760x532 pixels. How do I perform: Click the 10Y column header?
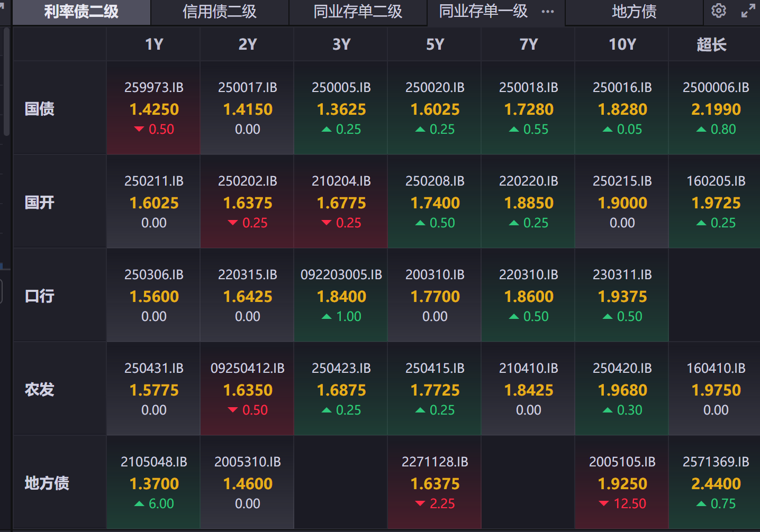point(622,44)
